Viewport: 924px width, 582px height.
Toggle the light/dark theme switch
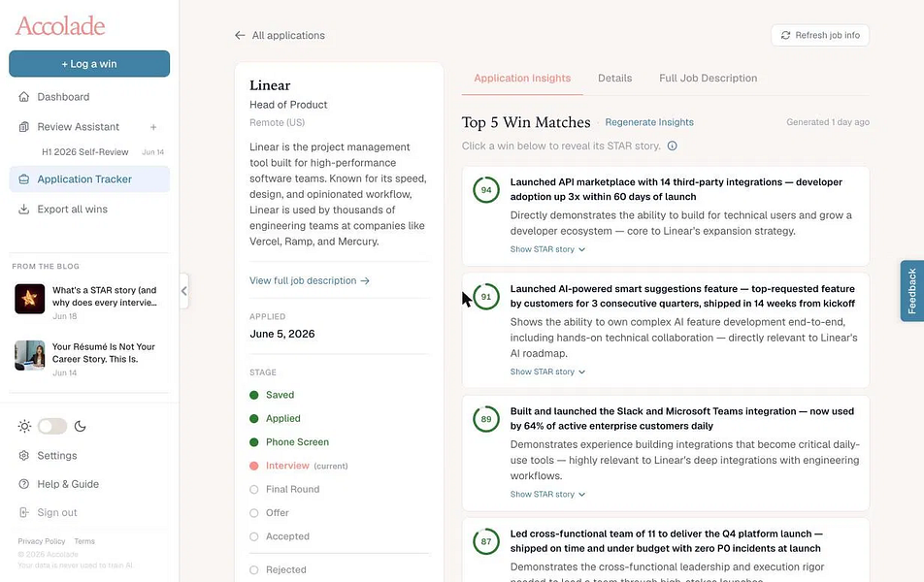52,427
